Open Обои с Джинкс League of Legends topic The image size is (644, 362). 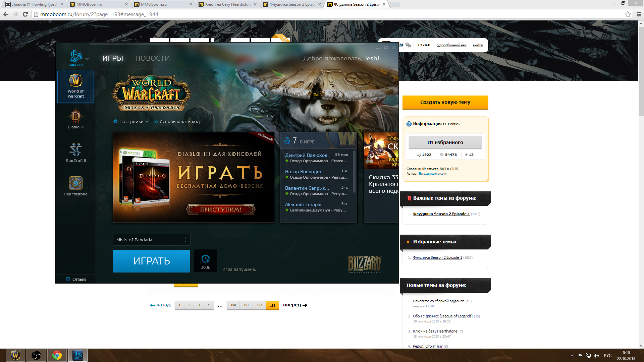tap(442, 316)
